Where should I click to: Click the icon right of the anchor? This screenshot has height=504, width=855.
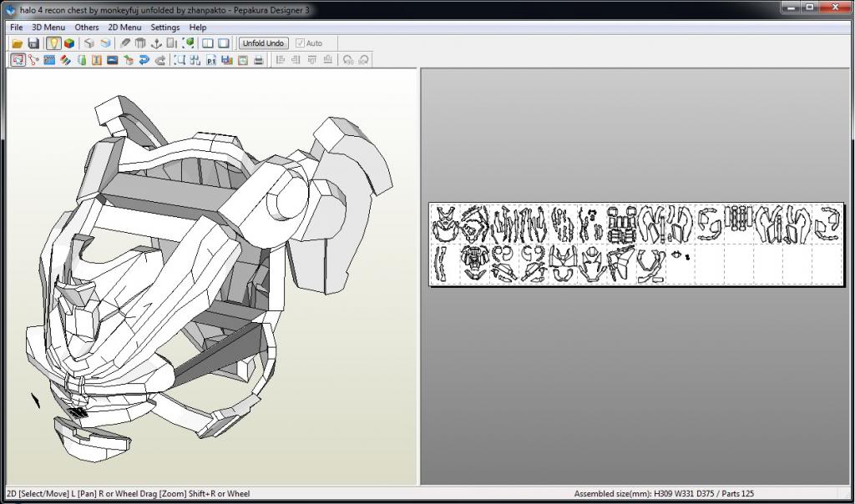[x=172, y=43]
